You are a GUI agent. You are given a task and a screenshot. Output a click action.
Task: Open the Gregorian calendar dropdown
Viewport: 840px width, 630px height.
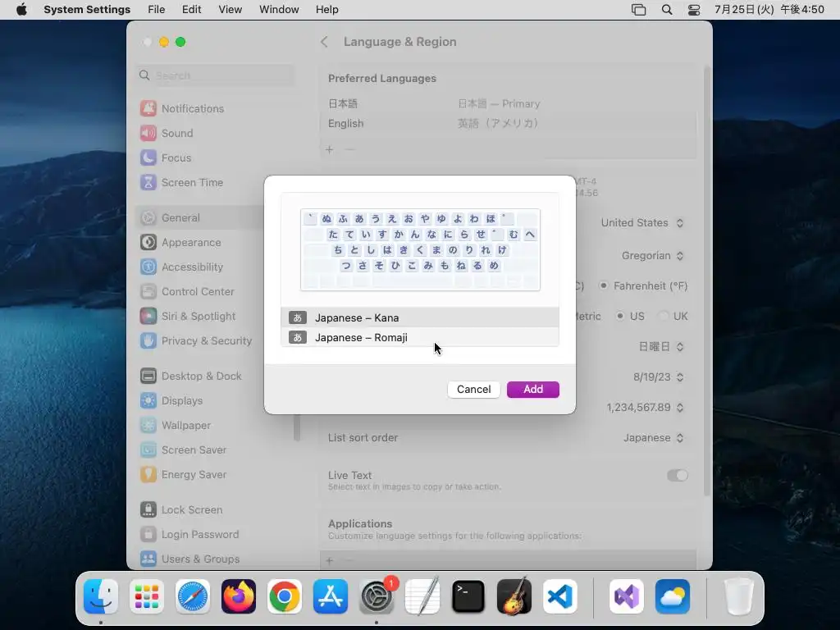(x=652, y=256)
